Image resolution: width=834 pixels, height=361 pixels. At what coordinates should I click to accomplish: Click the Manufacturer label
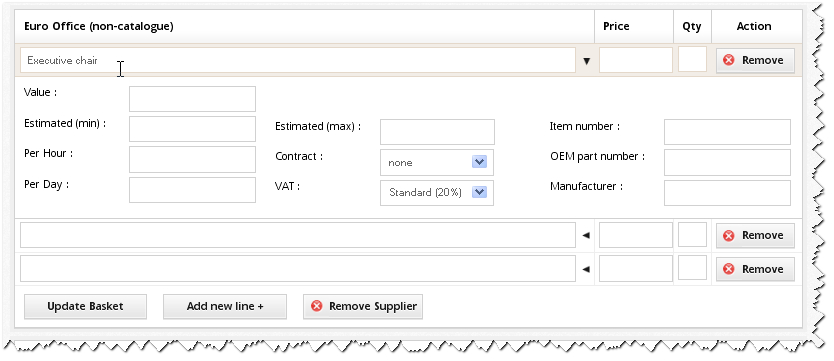(x=586, y=187)
